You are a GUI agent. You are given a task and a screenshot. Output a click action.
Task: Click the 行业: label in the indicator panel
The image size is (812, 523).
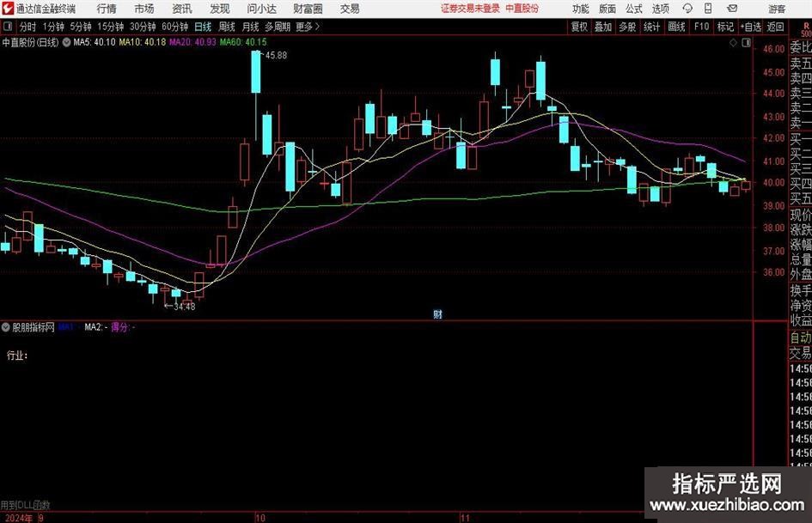pos(17,356)
